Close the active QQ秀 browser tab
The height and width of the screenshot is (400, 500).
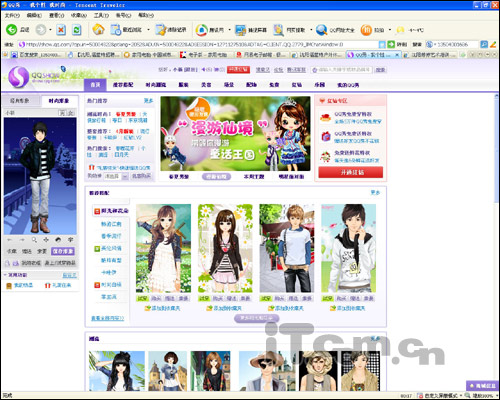tap(397, 55)
